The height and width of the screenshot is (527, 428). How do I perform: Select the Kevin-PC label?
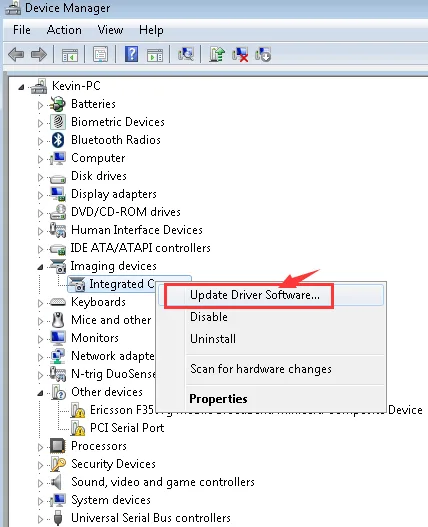pos(76,86)
